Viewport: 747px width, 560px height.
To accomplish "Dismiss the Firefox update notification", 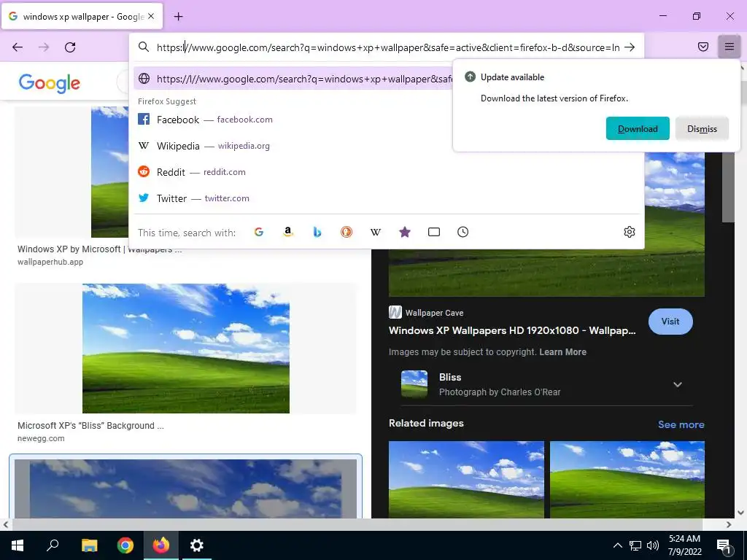I will [x=702, y=128].
